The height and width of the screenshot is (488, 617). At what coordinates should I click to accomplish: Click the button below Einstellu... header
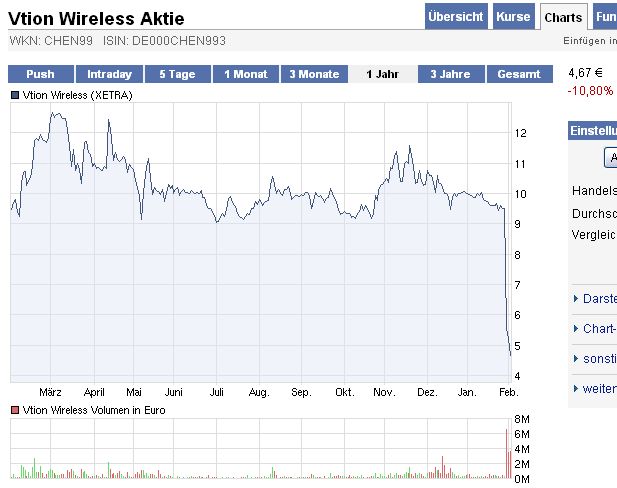611,158
